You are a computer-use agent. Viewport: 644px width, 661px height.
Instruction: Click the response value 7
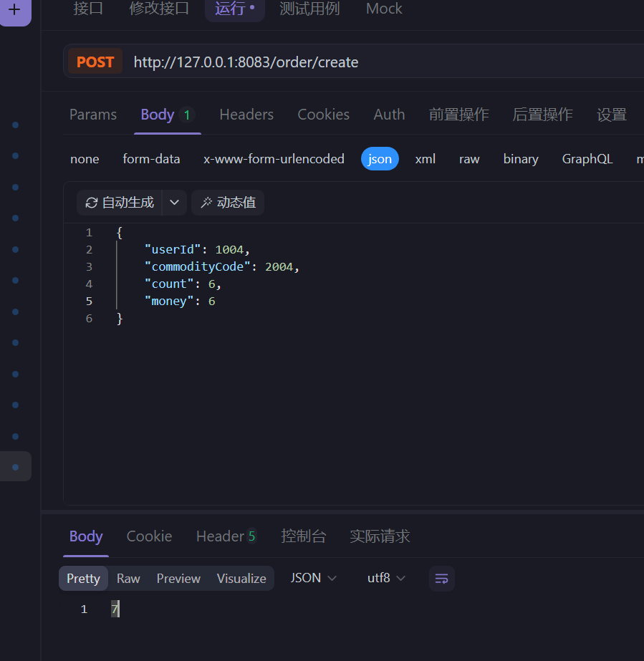click(x=115, y=609)
